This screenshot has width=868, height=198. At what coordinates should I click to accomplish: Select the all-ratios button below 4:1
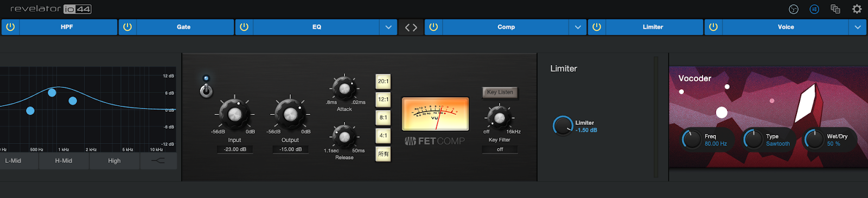[x=383, y=154]
